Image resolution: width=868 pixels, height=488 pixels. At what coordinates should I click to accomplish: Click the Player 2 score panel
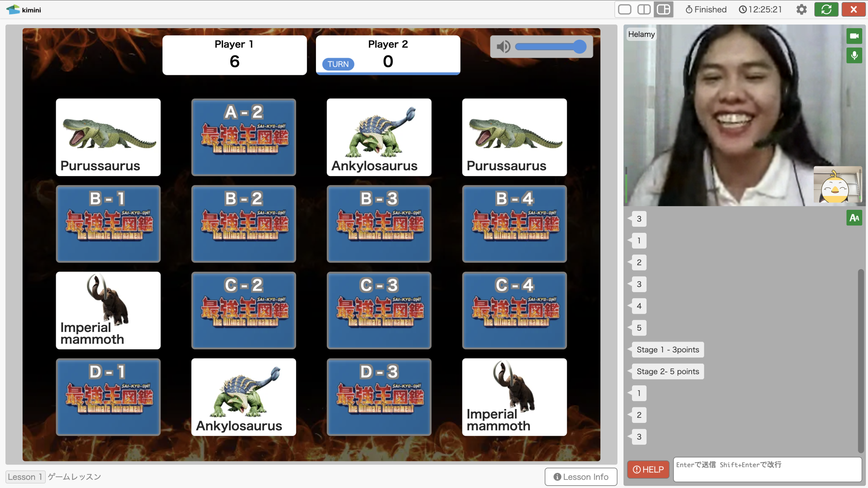(388, 55)
